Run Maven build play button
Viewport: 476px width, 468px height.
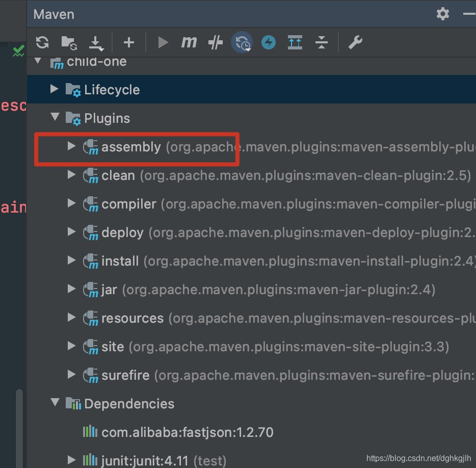163,42
